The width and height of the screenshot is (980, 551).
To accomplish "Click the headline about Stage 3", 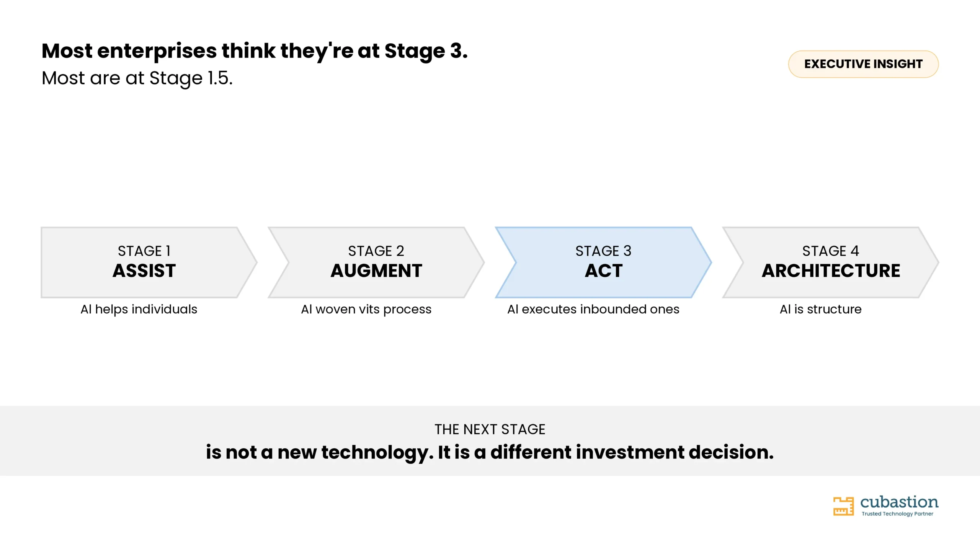I will (255, 51).
